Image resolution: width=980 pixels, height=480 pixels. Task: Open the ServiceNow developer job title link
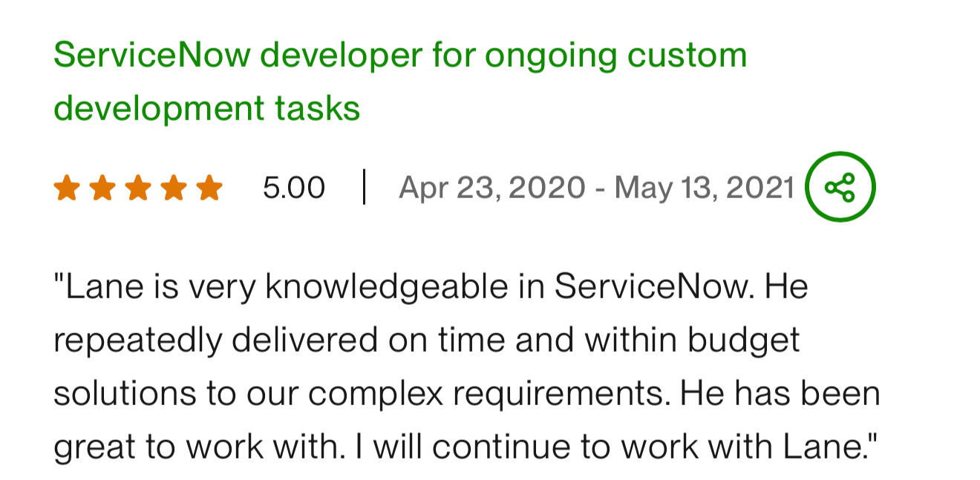click(x=400, y=82)
